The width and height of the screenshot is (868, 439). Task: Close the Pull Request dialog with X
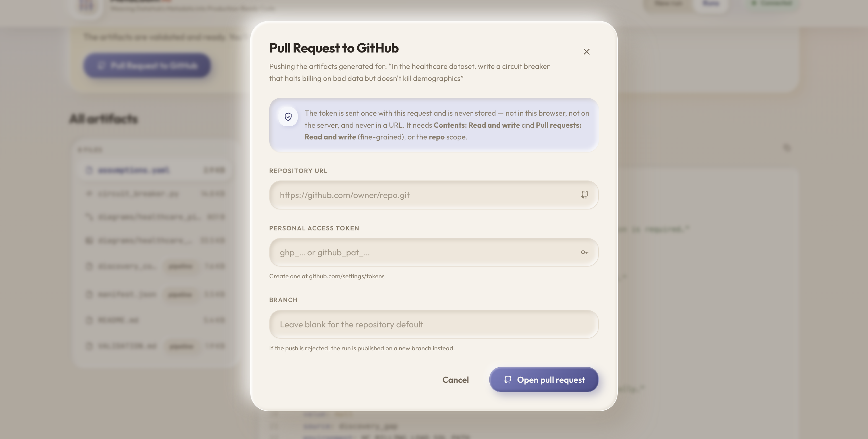586,52
